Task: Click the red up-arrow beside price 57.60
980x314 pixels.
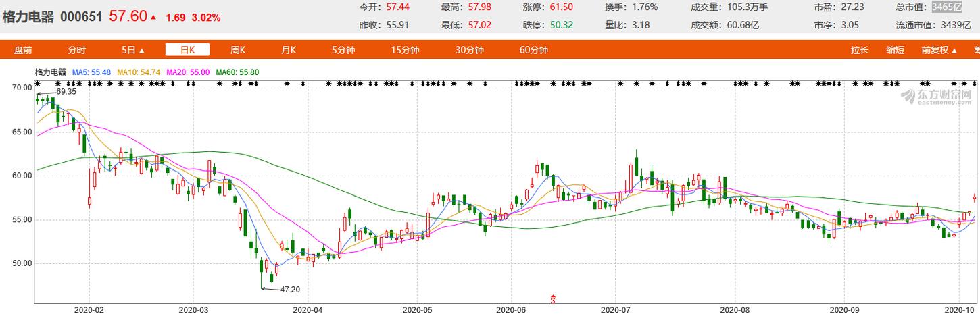Action: click(x=154, y=17)
